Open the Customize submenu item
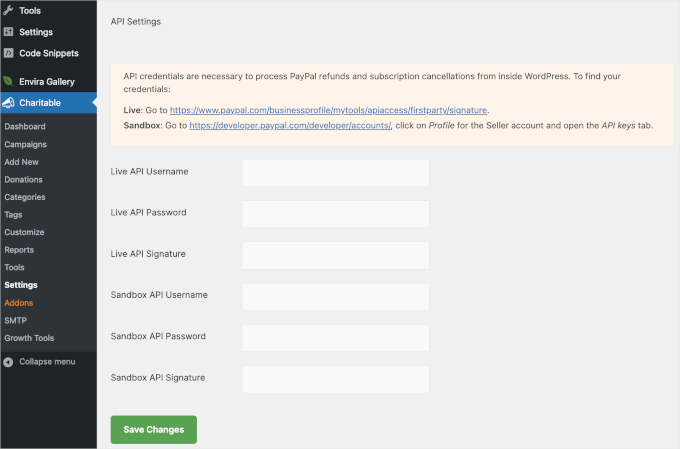The width and height of the screenshot is (680, 449). click(24, 232)
